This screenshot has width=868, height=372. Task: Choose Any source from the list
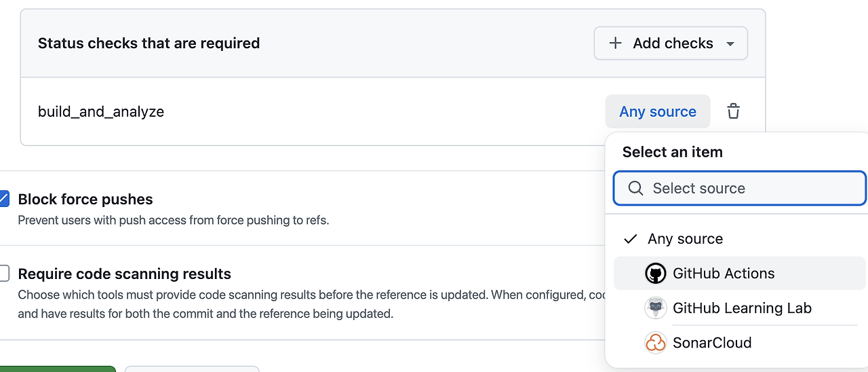pos(685,239)
